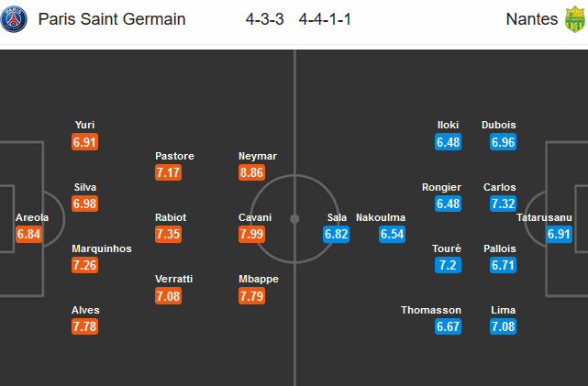Click the Nantes club crest icon

click(x=575, y=19)
